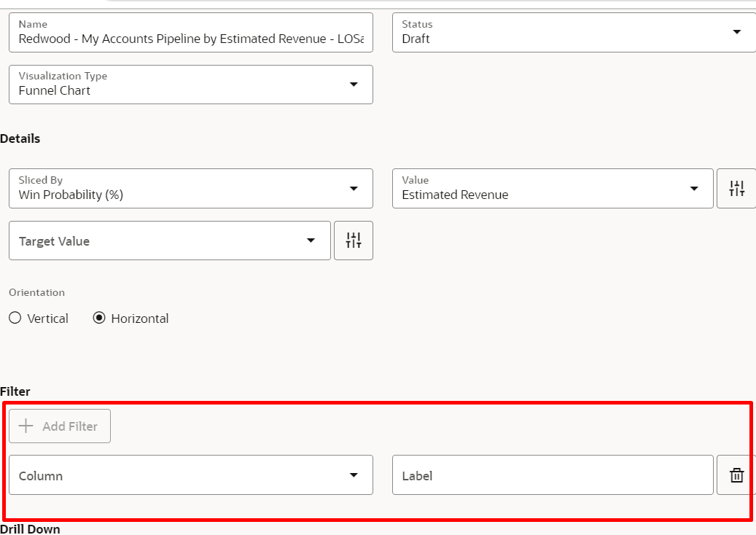This screenshot has height=535, width=756.
Task: Click the Drill Down section heading
Action: point(30,529)
